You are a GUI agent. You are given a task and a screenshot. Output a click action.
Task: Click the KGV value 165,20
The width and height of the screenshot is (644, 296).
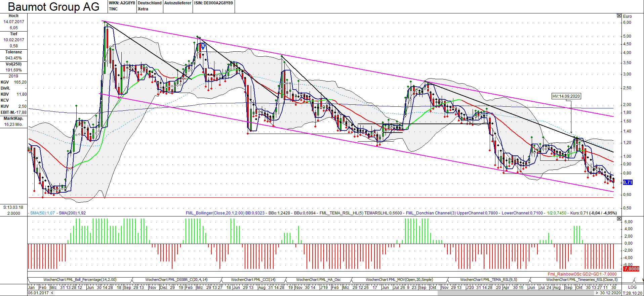20,82
